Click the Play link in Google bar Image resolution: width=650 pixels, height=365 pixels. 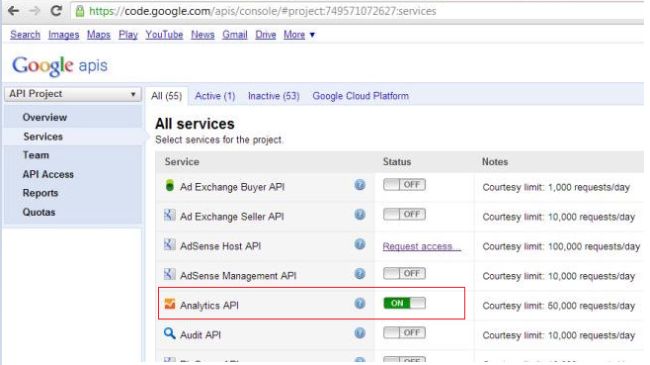point(128,35)
